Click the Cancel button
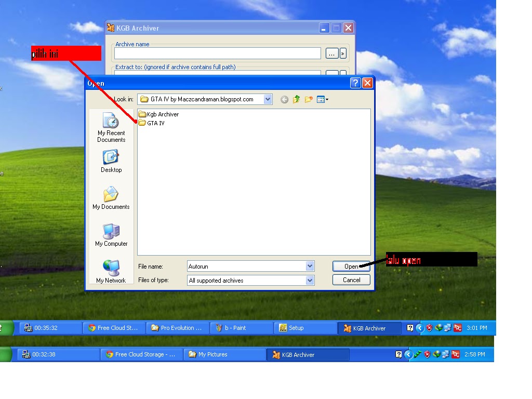This screenshot has width=532, height=399. tap(351, 280)
